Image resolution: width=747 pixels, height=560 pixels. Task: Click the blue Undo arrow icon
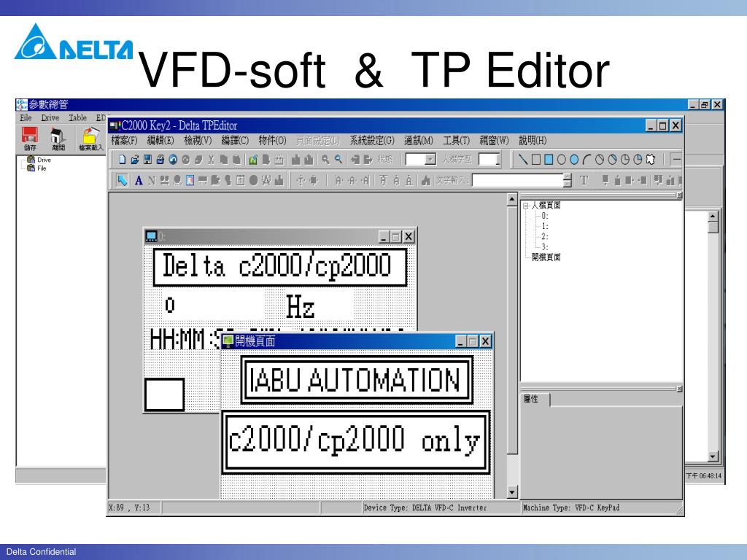coord(173,160)
